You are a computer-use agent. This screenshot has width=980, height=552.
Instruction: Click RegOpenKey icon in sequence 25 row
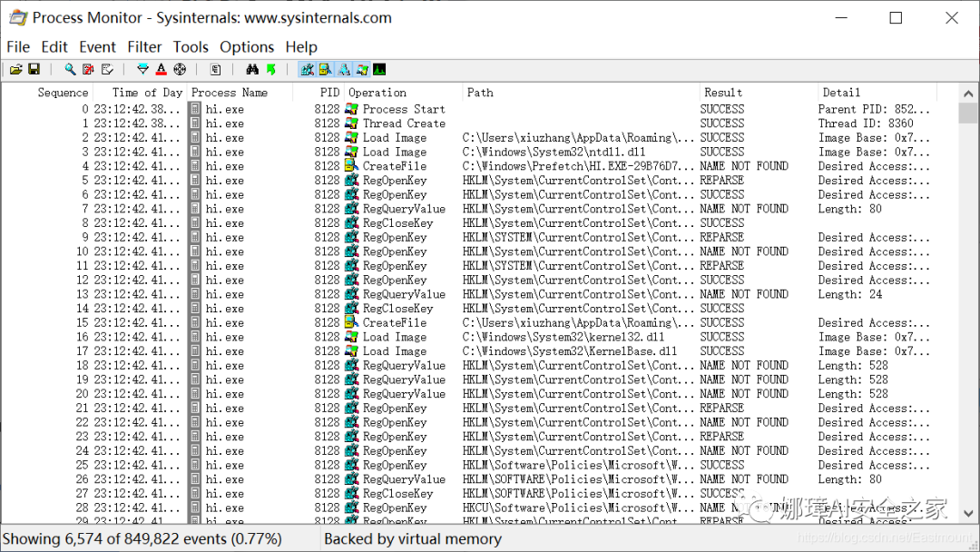(352, 465)
